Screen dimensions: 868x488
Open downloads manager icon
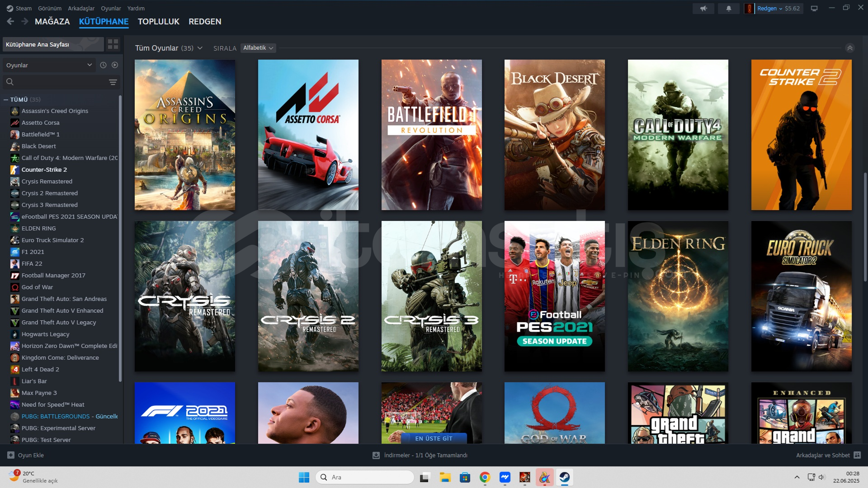point(376,455)
